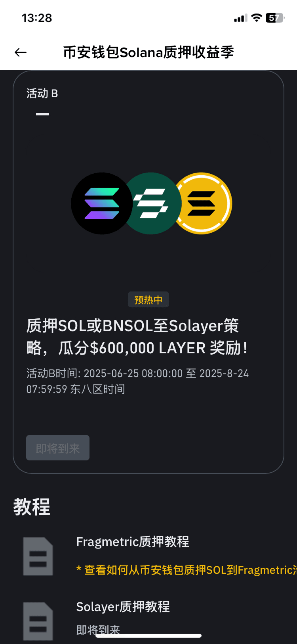297x644 pixels.
Task: Click the Solana logo icon
Action: (102, 203)
